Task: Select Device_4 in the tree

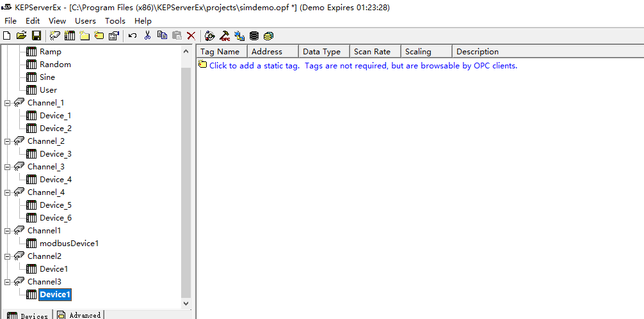Action: pos(56,179)
